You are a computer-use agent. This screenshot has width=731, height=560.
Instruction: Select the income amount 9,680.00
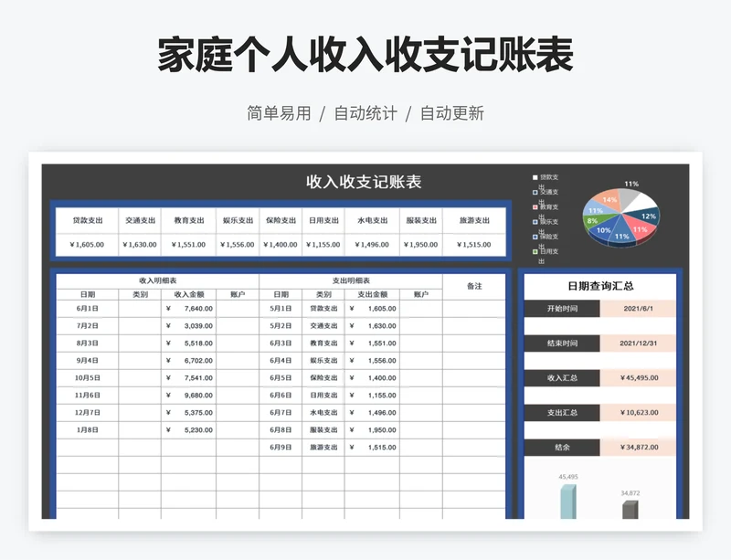click(x=189, y=395)
